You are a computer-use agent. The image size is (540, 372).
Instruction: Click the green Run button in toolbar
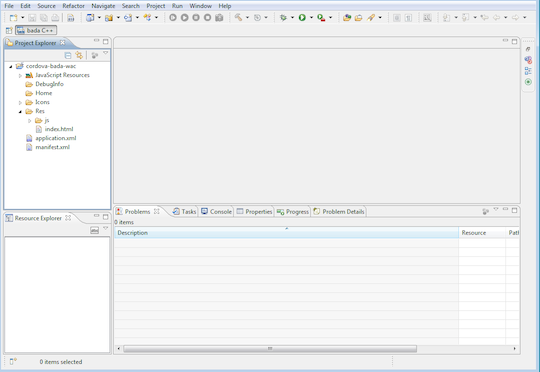coord(302,18)
